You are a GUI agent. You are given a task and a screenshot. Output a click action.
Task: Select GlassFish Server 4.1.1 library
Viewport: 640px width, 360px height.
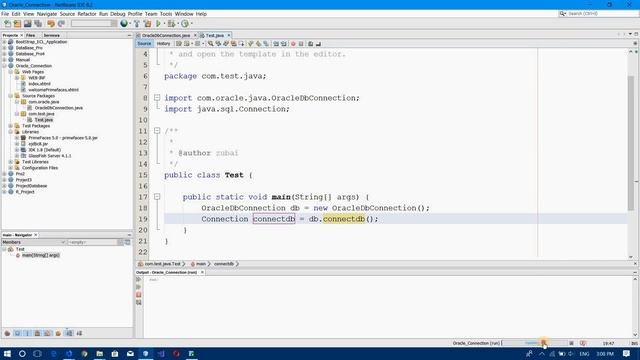[50, 156]
